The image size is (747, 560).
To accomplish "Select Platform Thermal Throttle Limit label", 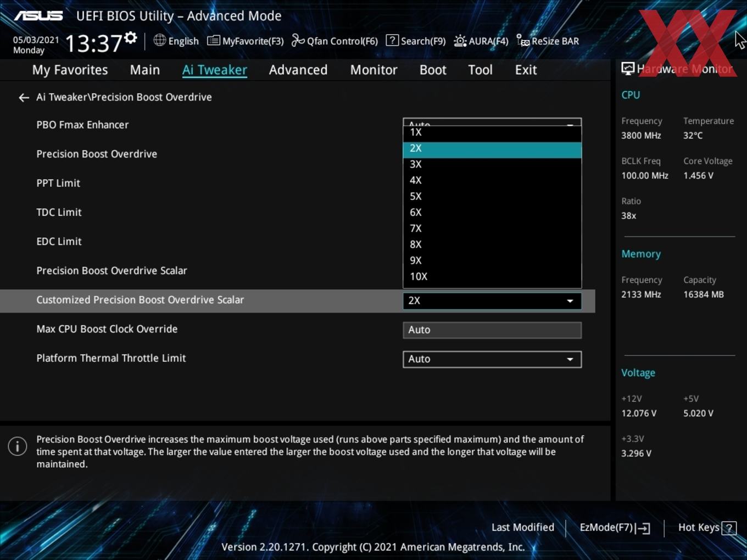I will click(x=111, y=358).
